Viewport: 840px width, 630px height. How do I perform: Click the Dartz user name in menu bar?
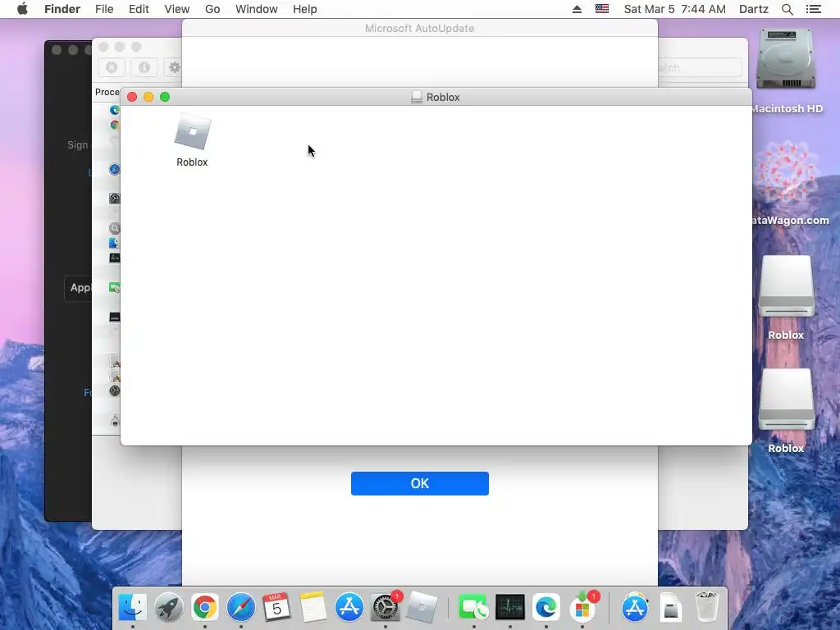[x=753, y=9]
